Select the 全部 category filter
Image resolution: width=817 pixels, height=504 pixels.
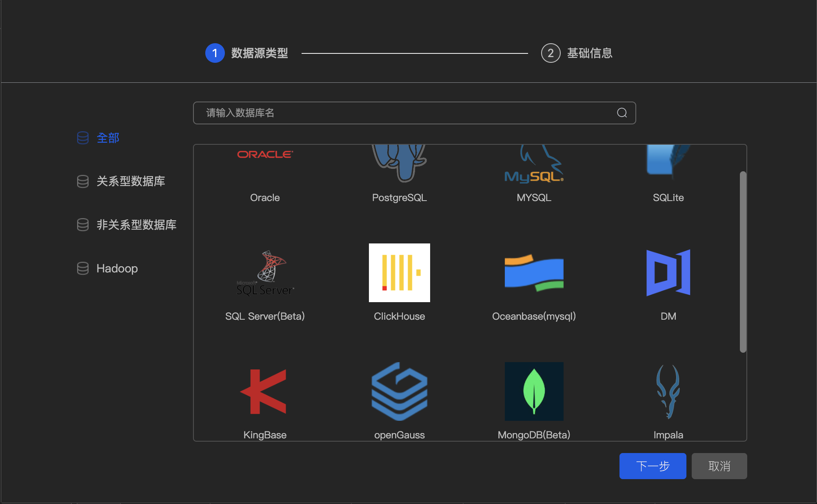tap(108, 138)
